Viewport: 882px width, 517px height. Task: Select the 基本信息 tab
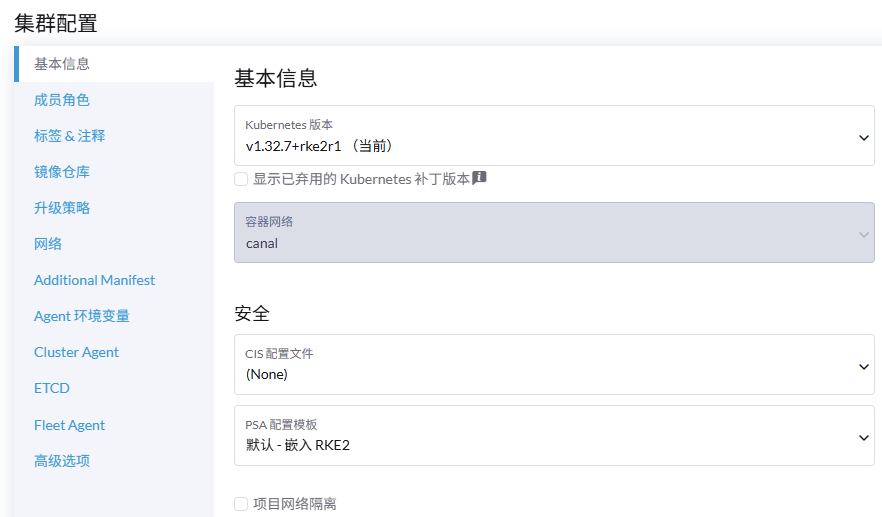tap(62, 64)
